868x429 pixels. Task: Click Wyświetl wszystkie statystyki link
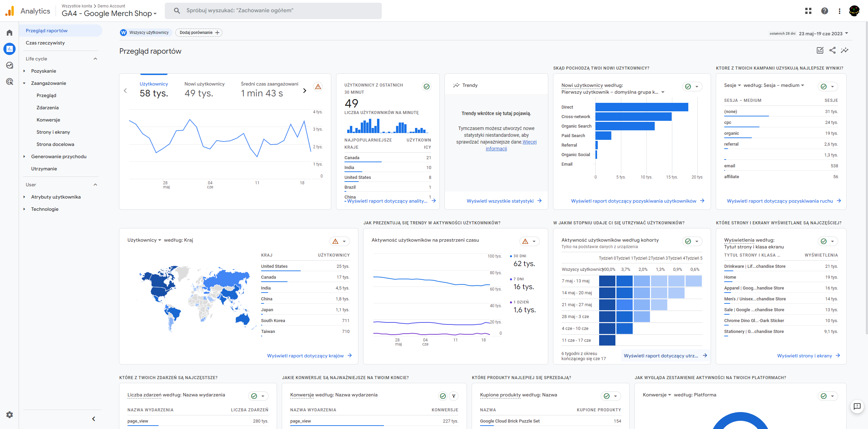point(504,201)
